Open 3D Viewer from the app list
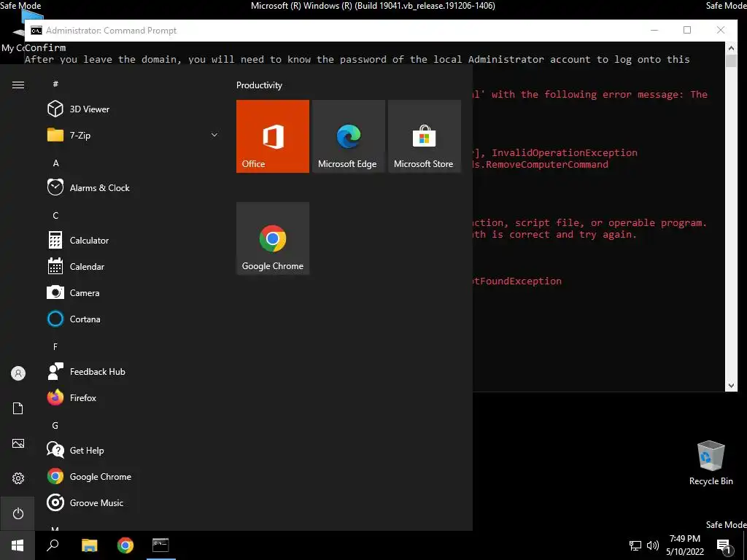 pyautogui.click(x=133, y=109)
